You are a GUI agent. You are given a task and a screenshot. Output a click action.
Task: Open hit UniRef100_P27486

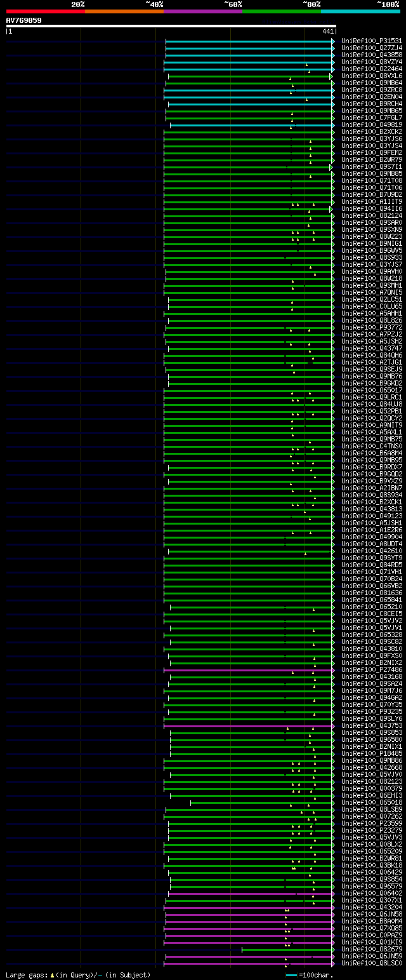click(x=372, y=669)
